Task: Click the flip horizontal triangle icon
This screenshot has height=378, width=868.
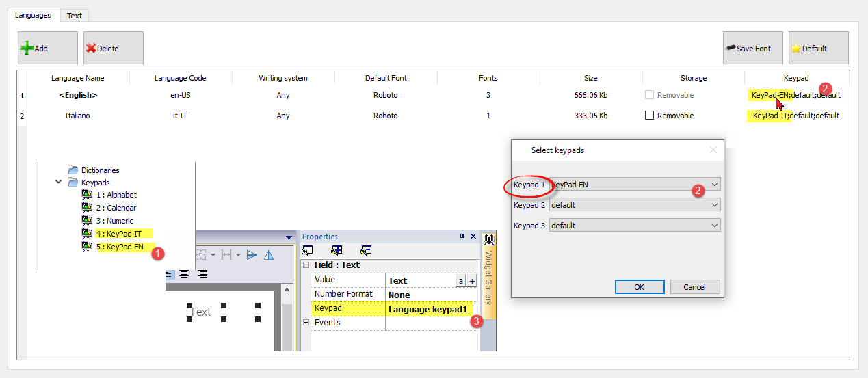Action: pos(252,255)
